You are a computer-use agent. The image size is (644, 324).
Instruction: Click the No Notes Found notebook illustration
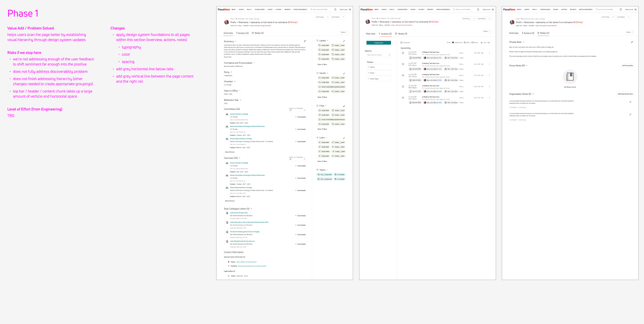pyautogui.click(x=570, y=77)
